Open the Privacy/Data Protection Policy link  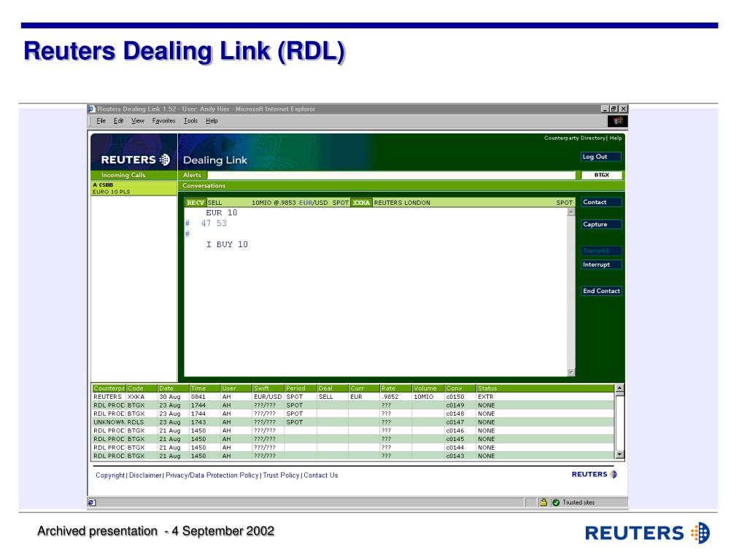click(x=212, y=475)
